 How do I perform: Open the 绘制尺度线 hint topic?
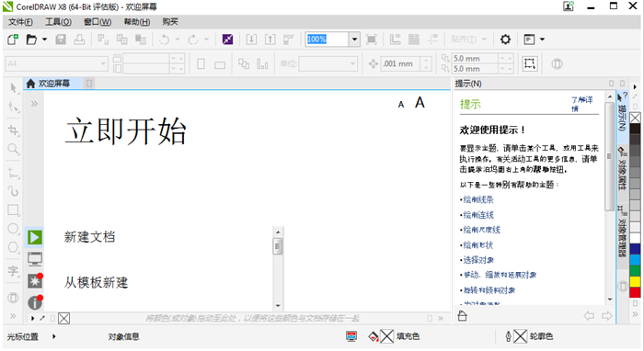pyautogui.click(x=482, y=230)
